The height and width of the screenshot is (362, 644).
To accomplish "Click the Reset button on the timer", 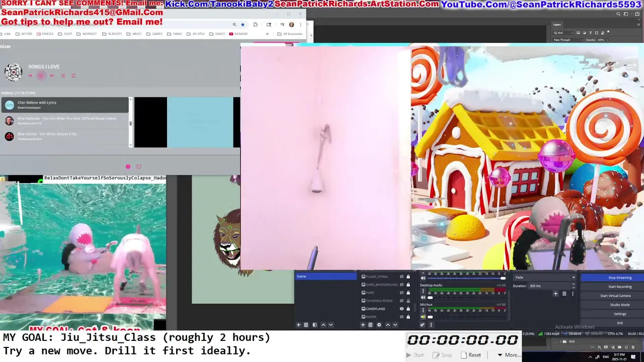I will [471, 355].
